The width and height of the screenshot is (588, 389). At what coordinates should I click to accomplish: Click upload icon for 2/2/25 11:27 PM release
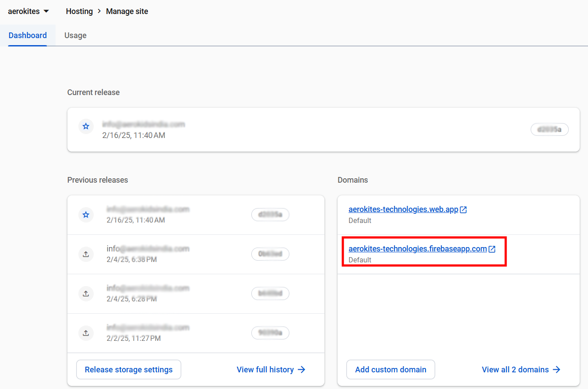tap(86, 333)
